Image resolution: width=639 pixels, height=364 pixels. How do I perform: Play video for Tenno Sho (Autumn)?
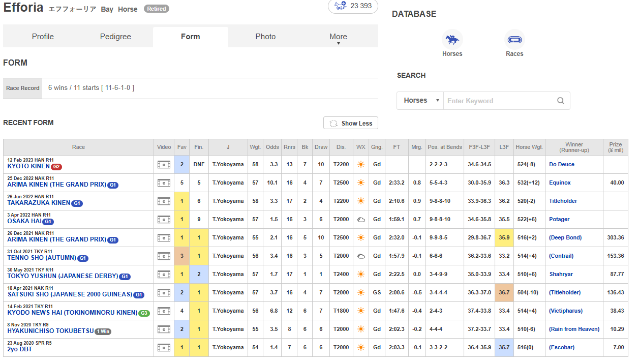(164, 256)
